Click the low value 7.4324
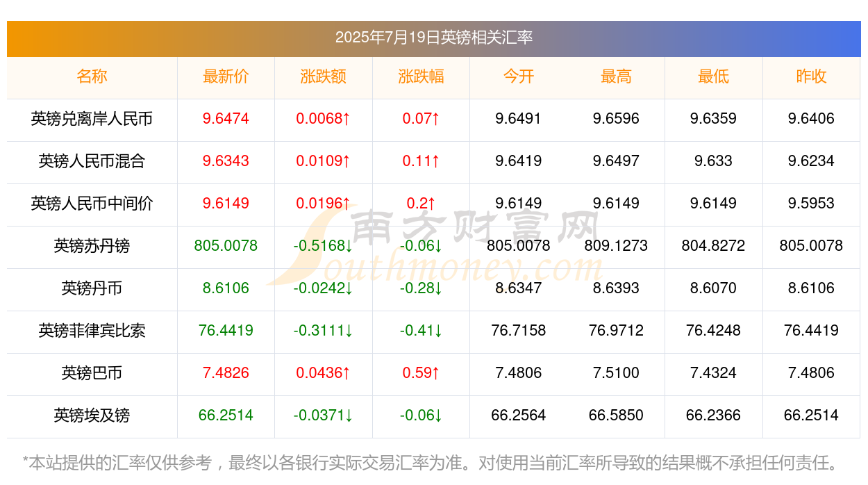868x485 pixels. [x=713, y=373]
